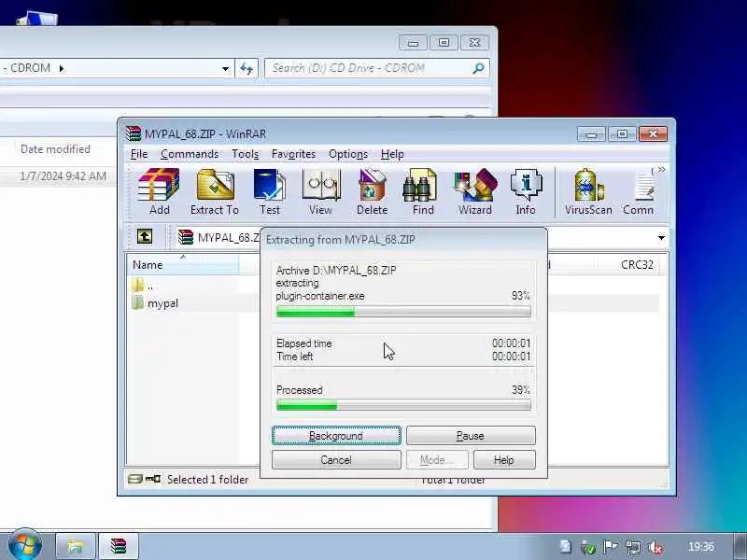Click the Delete toolbar icon

point(372,191)
